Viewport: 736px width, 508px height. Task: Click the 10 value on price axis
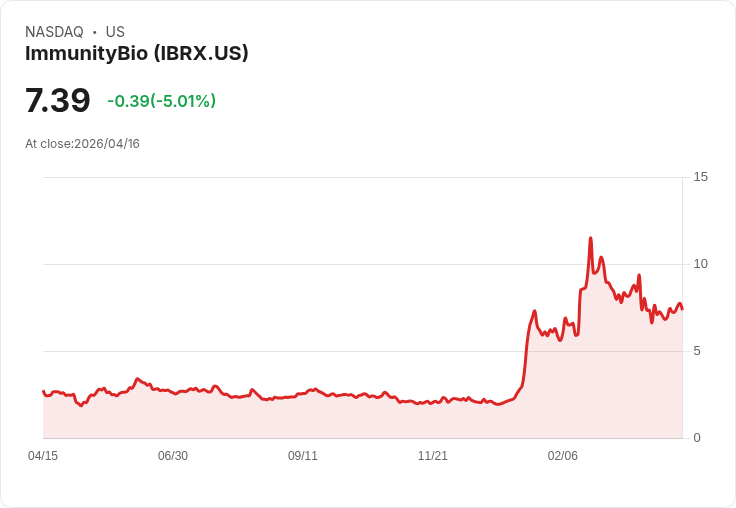(x=700, y=264)
